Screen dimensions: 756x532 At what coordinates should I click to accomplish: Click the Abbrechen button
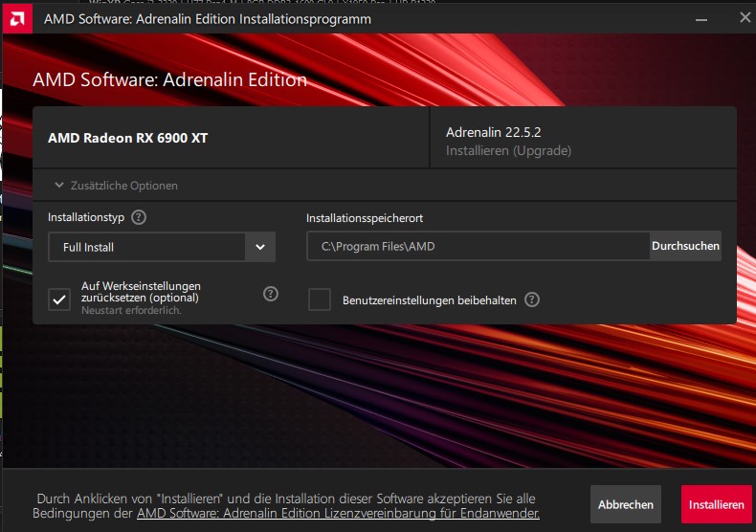click(x=625, y=504)
